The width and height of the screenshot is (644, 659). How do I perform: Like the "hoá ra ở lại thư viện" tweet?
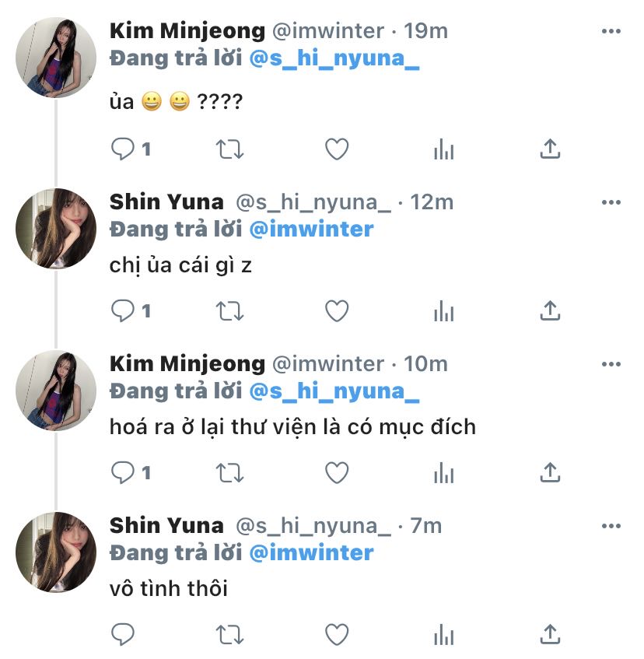[x=336, y=472]
